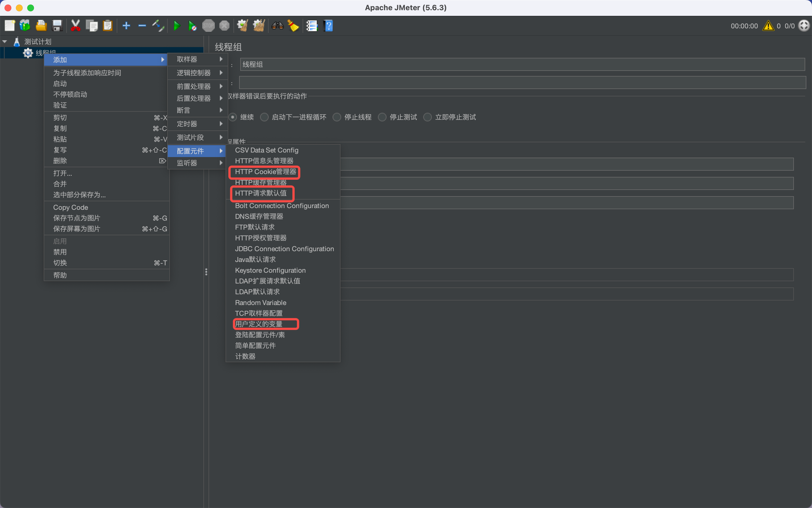Click the Stop sign icon
This screenshot has width=812, height=508.
click(208, 26)
